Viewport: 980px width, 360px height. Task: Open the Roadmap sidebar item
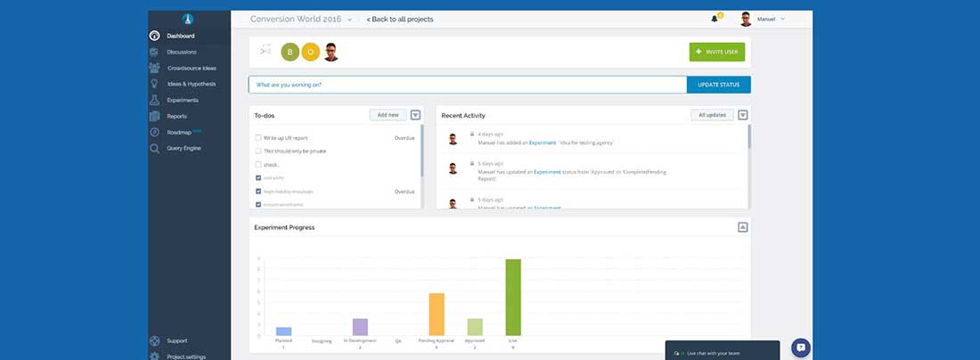coord(178,132)
